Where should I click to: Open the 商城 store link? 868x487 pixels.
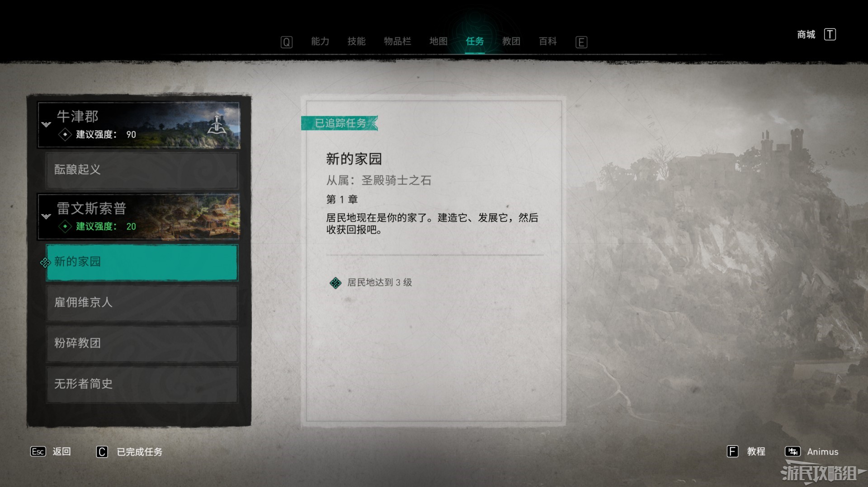click(806, 34)
